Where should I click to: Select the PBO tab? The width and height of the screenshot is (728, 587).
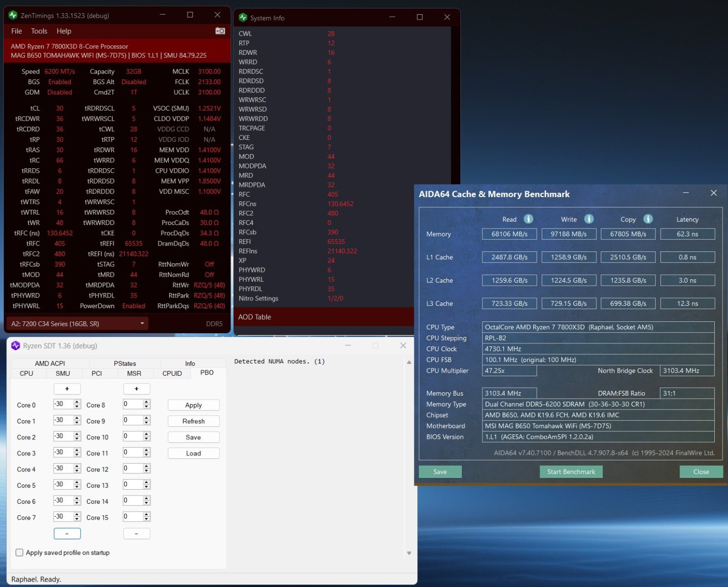coord(207,373)
